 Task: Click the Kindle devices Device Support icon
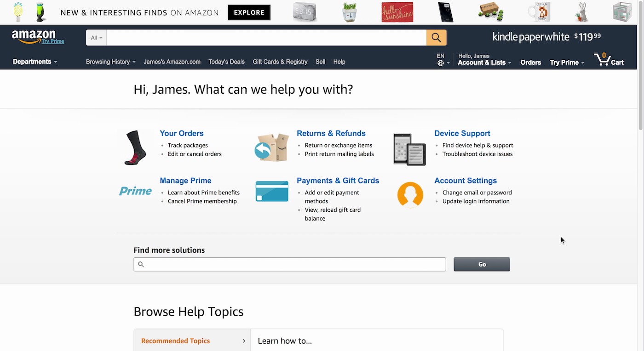[x=409, y=149]
